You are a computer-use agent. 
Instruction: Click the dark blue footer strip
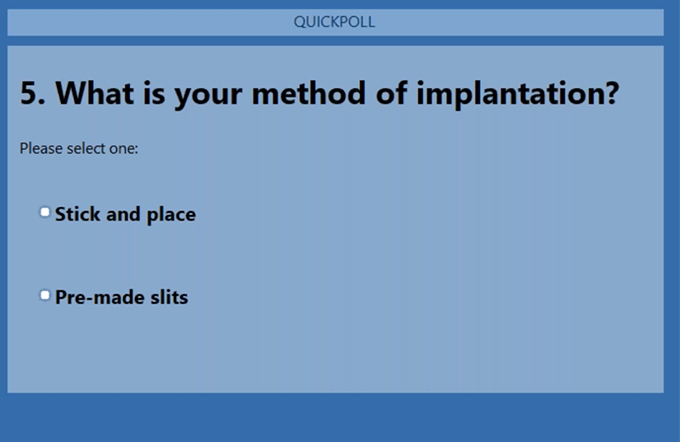click(x=340, y=418)
